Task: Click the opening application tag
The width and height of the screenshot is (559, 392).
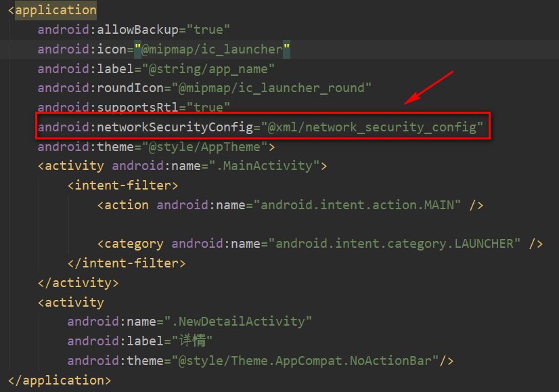Action: (x=52, y=10)
